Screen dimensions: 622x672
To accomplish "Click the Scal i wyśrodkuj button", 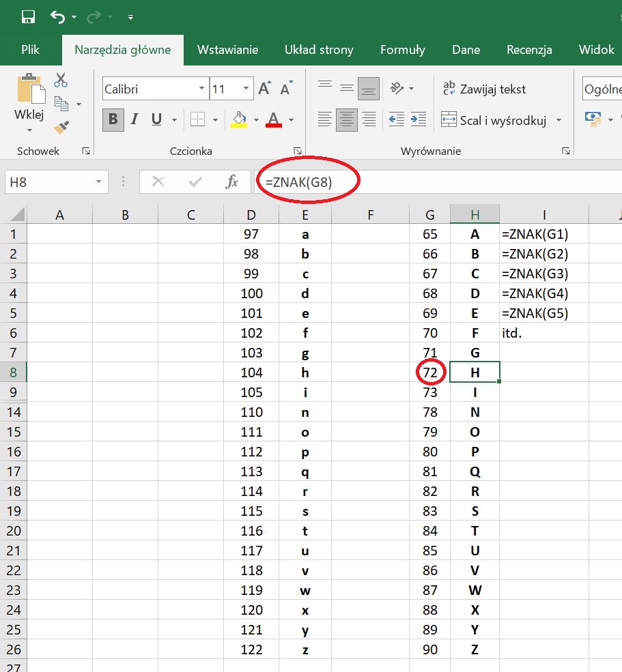I will (x=495, y=120).
